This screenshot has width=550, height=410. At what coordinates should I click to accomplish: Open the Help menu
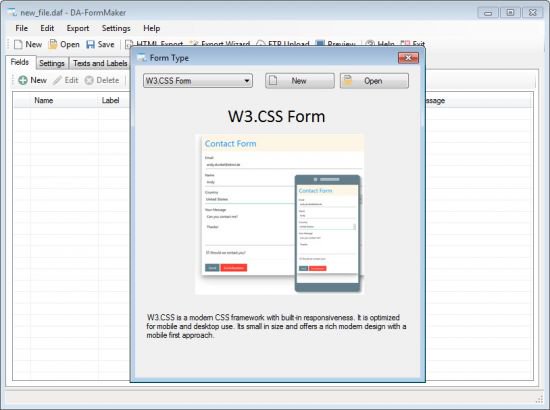click(152, 28)
